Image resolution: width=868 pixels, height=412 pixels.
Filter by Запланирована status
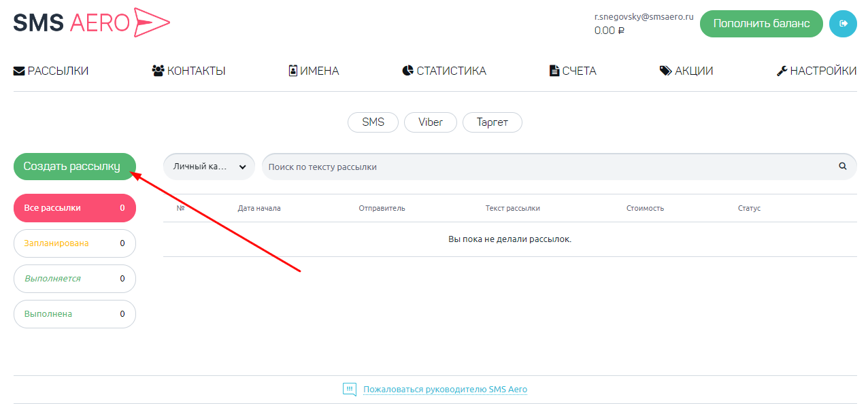click(75, 243)
